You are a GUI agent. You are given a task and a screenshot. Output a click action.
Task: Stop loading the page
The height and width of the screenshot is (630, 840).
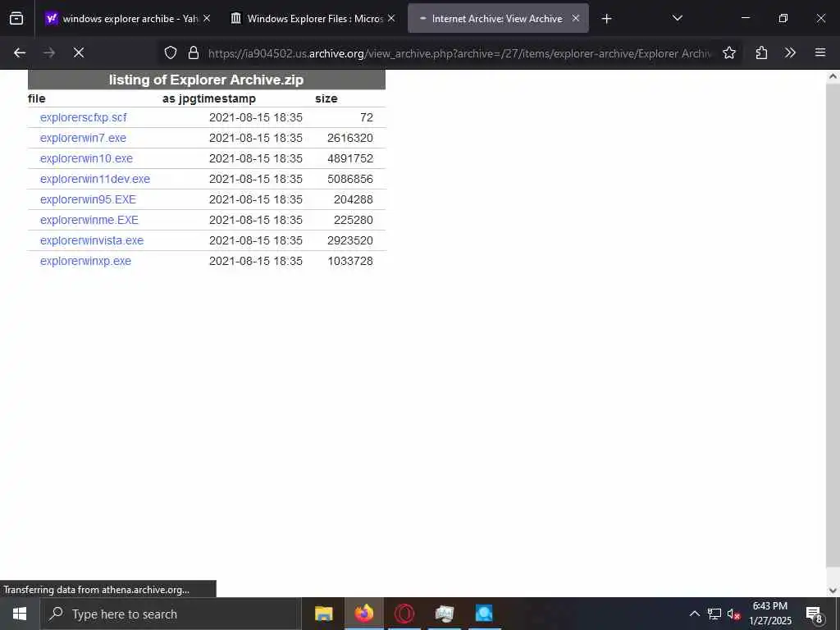[x=79, y=52]
